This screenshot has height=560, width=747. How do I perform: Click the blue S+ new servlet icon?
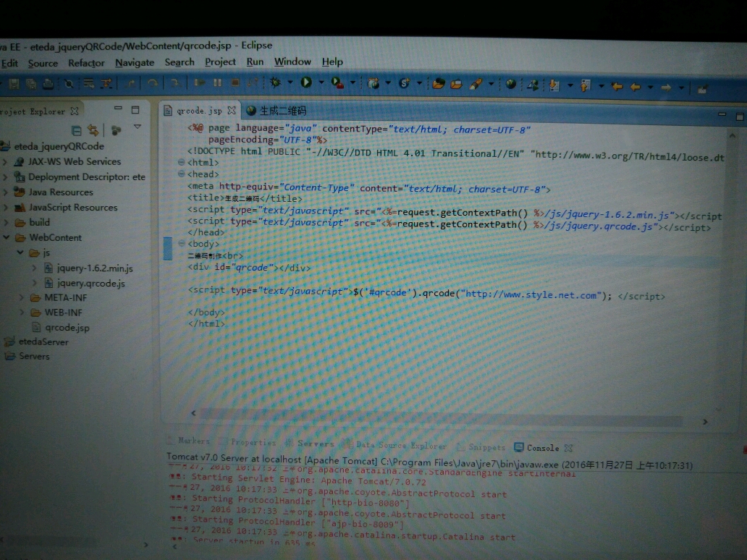pos(405,84)
